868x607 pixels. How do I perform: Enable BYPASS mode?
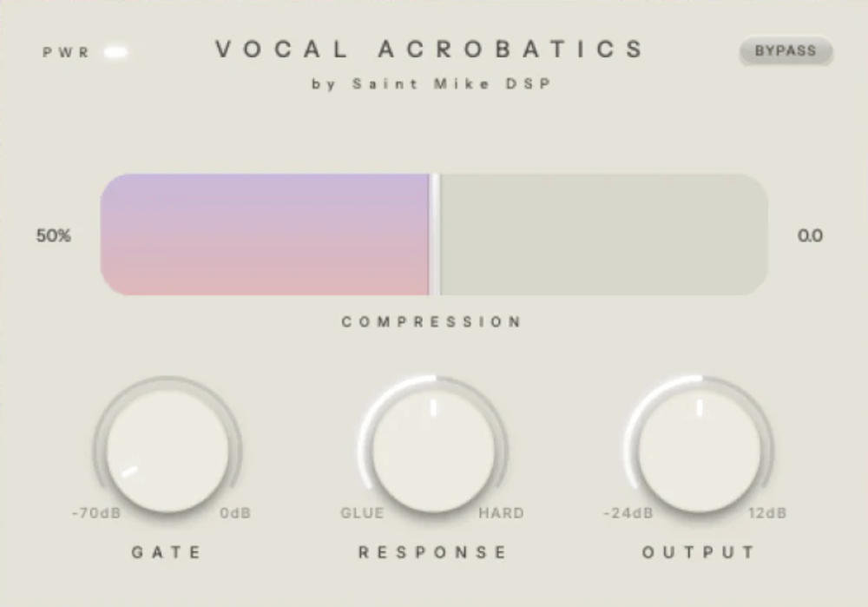[x=785, y=51]
